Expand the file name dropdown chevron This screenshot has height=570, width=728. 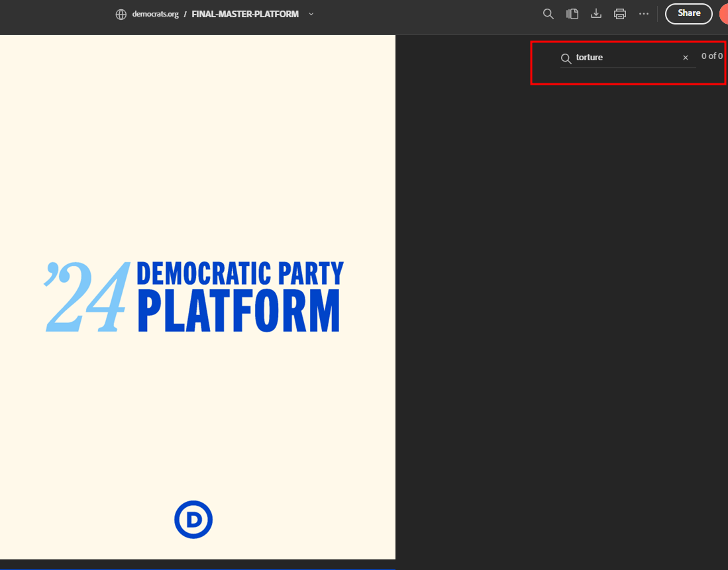pos(311,14)
